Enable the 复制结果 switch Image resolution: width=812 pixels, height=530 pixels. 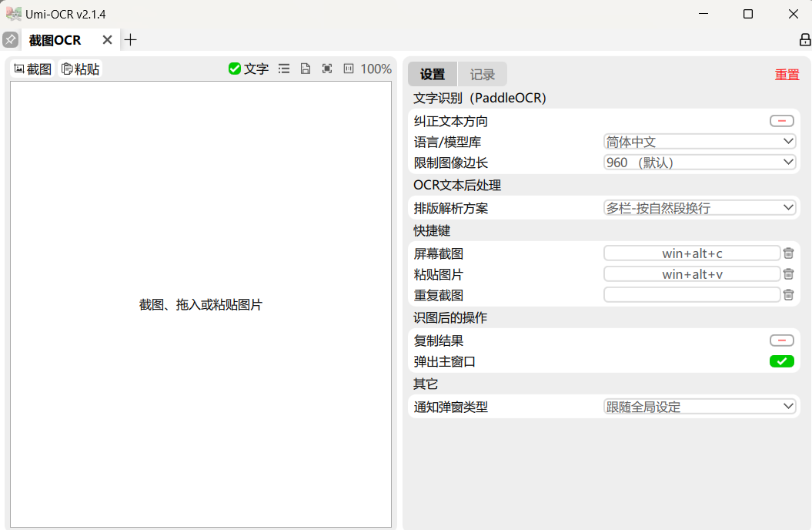(781, 340)
